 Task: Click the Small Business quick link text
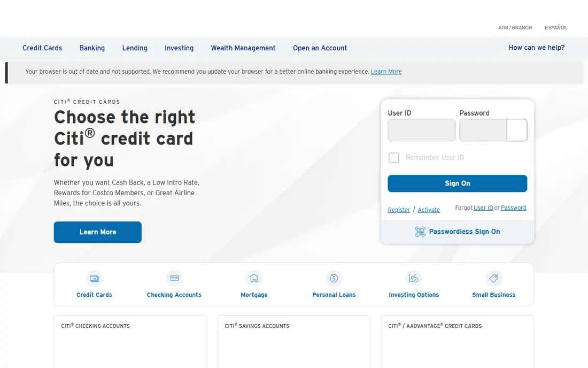(x=493, y=295)
